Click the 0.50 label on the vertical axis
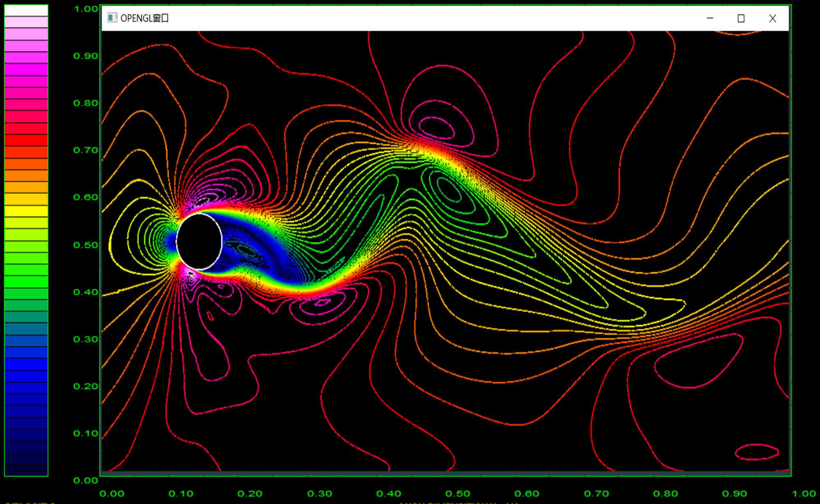 (86, 245)
